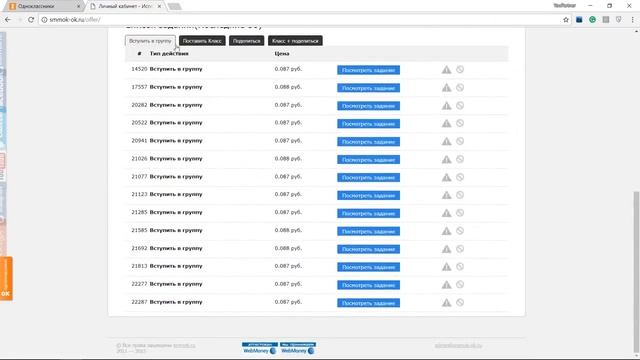640x360 pixels.
Task: Click block circle icon in row 21026
Action: (x=460, y=159)
